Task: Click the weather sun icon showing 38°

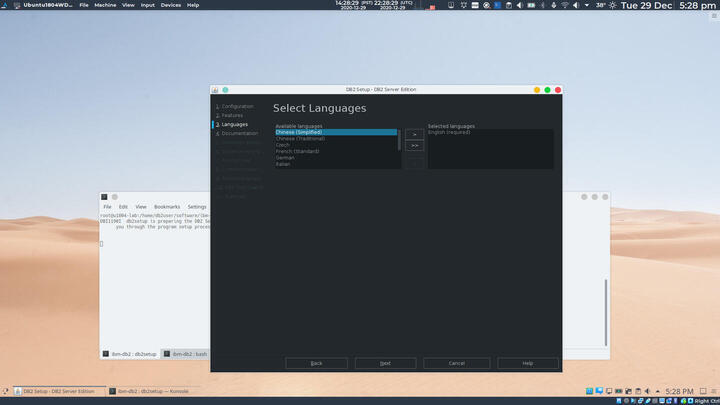Action: coord(613,5)
